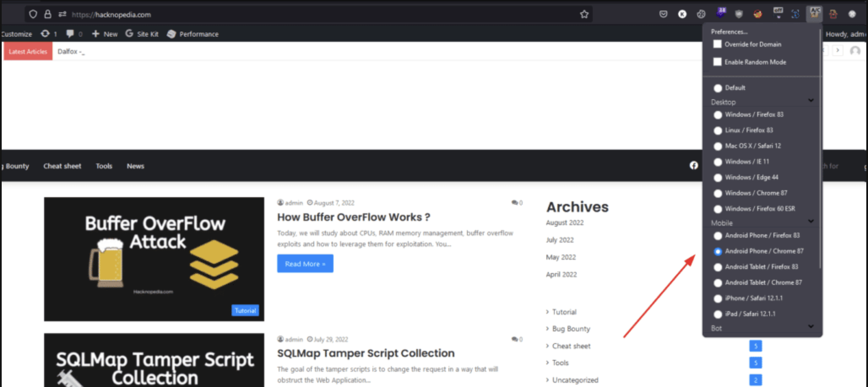Image resolution: width=868 pixels, height=387 pixels.
Task: Click the Tutorial tag on Buffer OverFlow thumbnail
Action: point(245,310)
